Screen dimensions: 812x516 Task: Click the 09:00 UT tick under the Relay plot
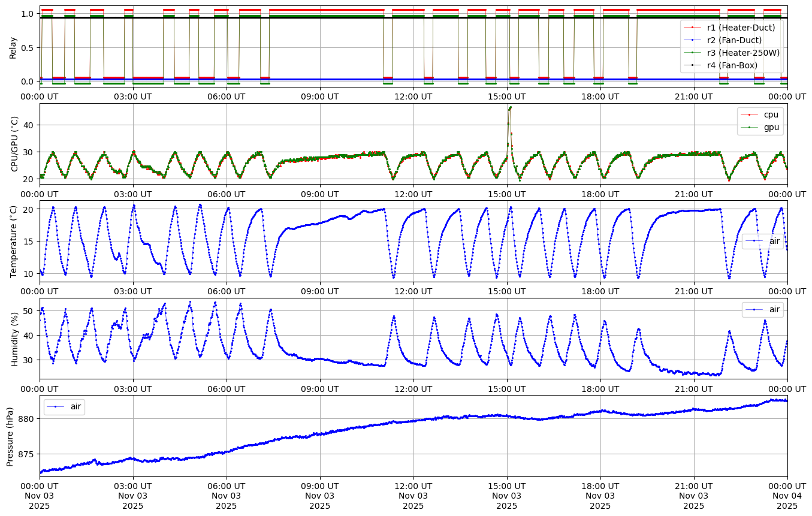click(319, 95)
